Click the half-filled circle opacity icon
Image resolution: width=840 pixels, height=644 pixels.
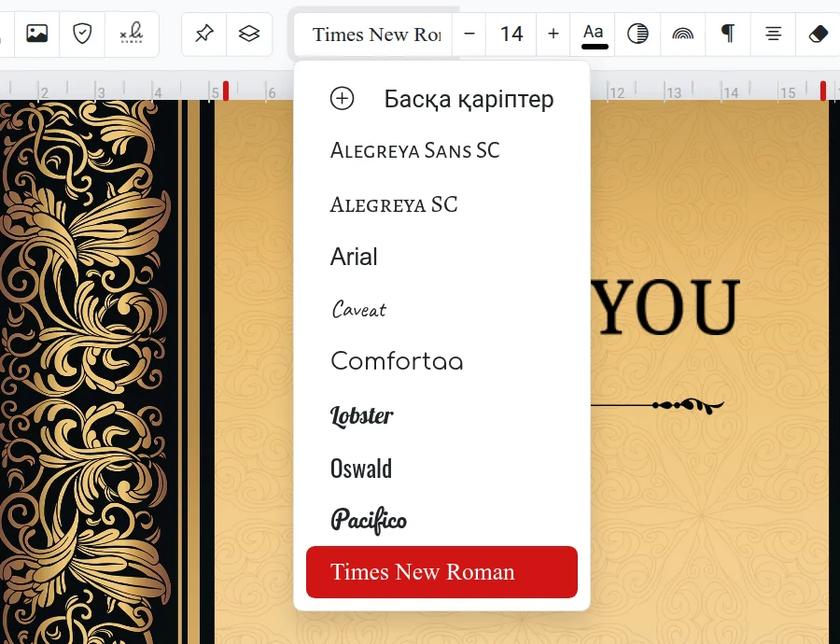click(637, 35)
